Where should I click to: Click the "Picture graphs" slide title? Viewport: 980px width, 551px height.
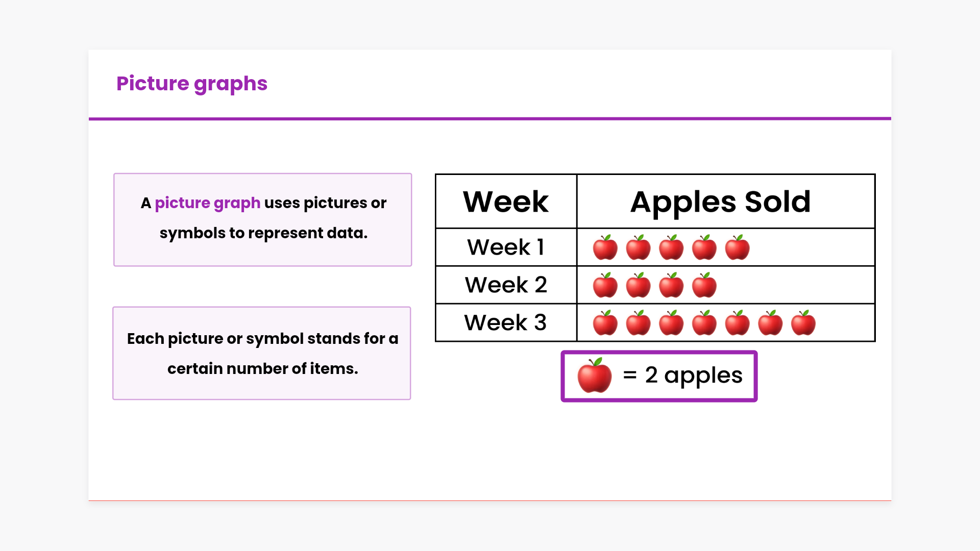192,84
